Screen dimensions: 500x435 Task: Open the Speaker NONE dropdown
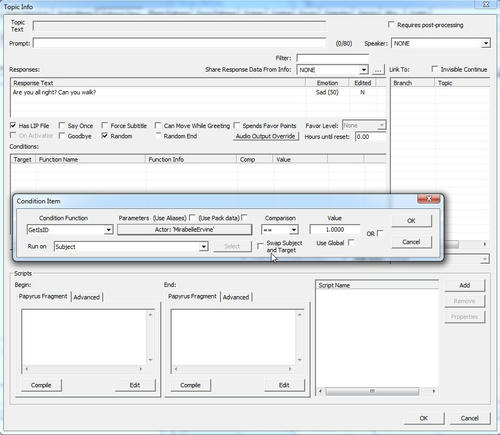(x=486, y=43)
